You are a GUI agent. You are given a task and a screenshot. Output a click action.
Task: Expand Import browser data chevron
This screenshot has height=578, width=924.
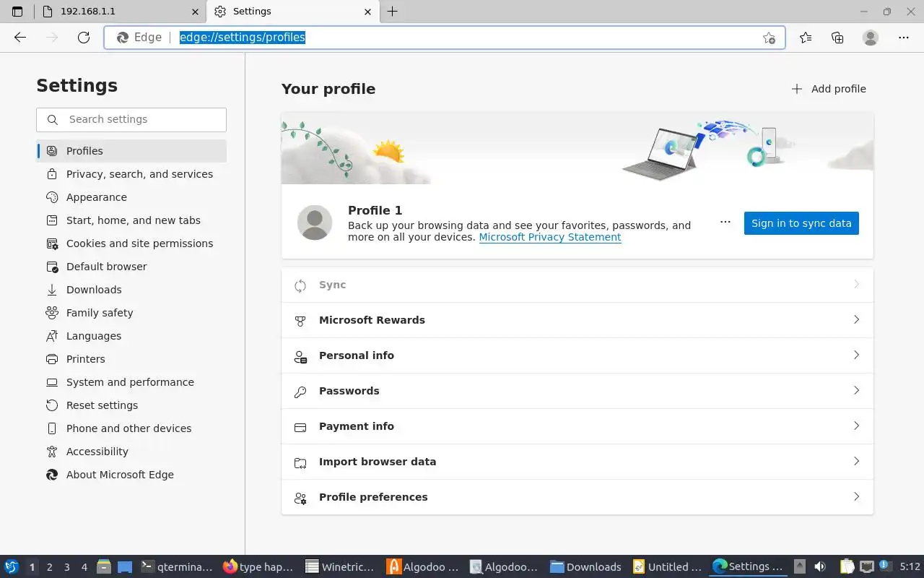click(857, 461)
